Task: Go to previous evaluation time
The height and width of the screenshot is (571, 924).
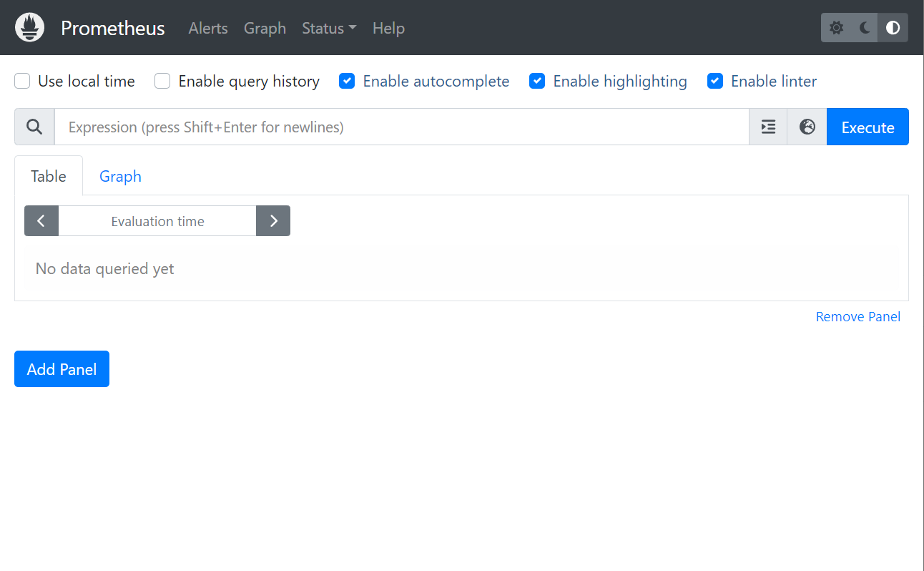Action: tap(41, 221)
